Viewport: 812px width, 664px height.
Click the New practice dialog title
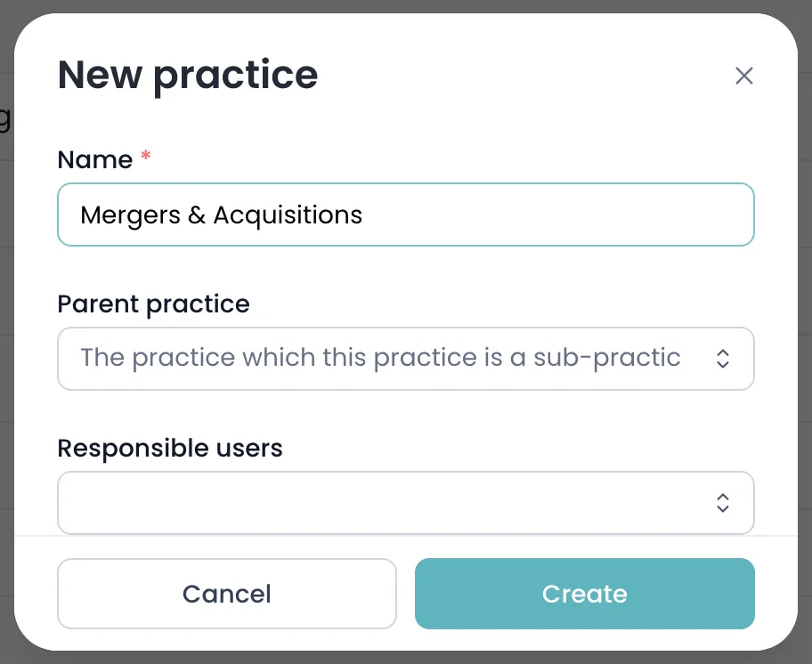[x=188, y=76]
